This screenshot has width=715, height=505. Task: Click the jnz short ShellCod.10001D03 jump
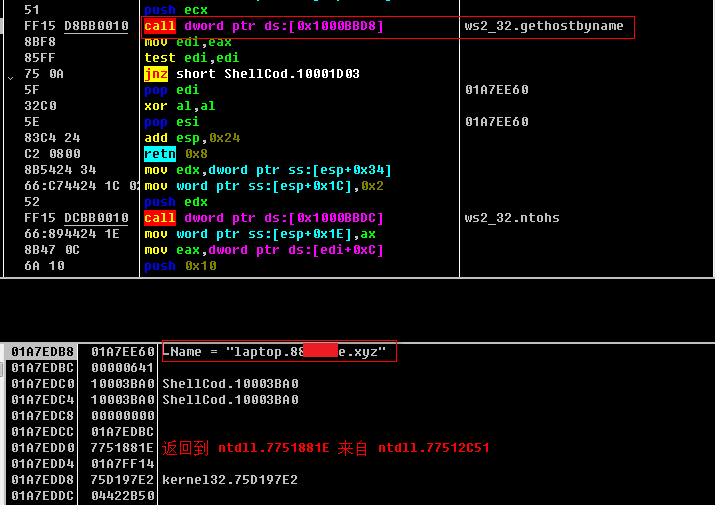tap(251, 74)
